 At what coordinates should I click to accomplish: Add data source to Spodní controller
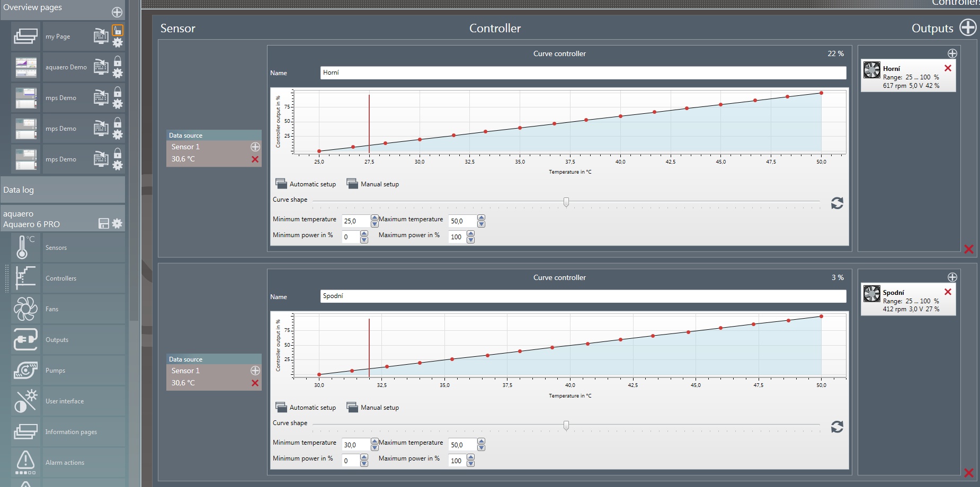pos(255,371)
